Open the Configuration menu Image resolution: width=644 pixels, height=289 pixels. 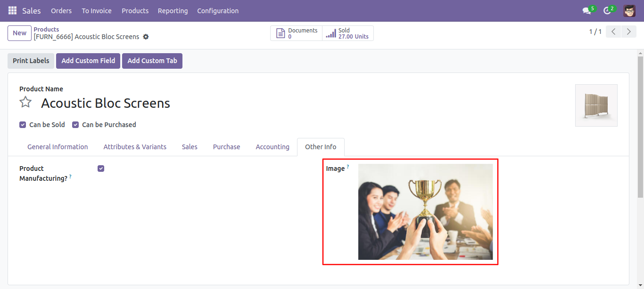[218, 10]
